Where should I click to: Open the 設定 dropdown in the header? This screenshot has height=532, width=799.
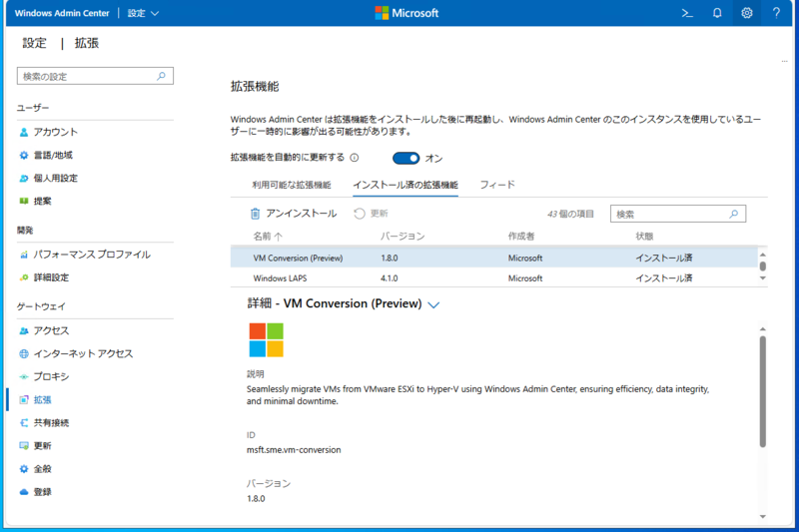[143, 13]
